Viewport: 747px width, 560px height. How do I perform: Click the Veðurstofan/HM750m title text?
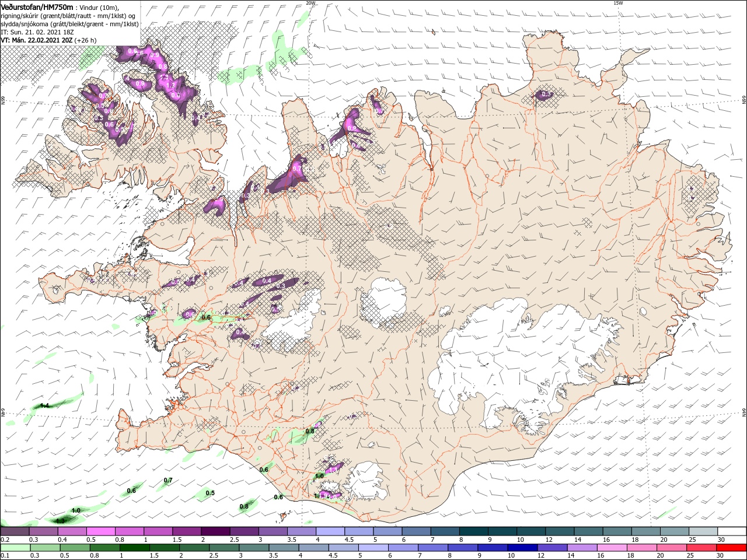pos(37,6)
